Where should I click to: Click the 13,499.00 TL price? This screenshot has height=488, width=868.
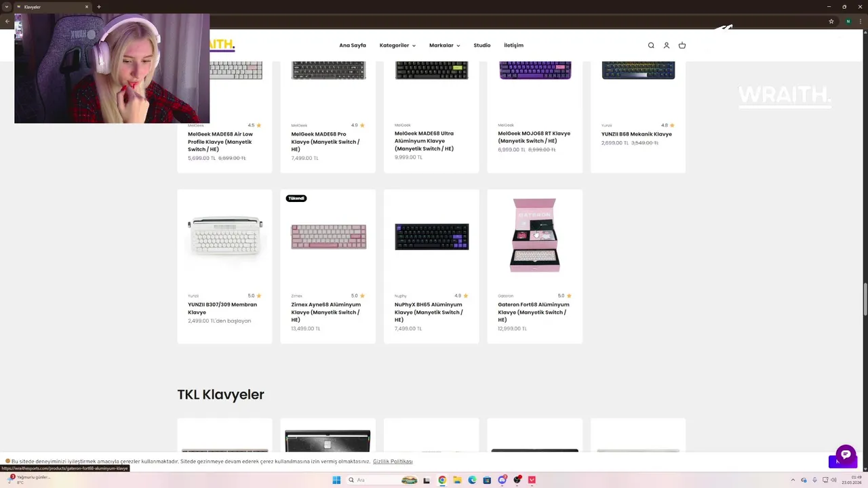(x=306, y=329)
